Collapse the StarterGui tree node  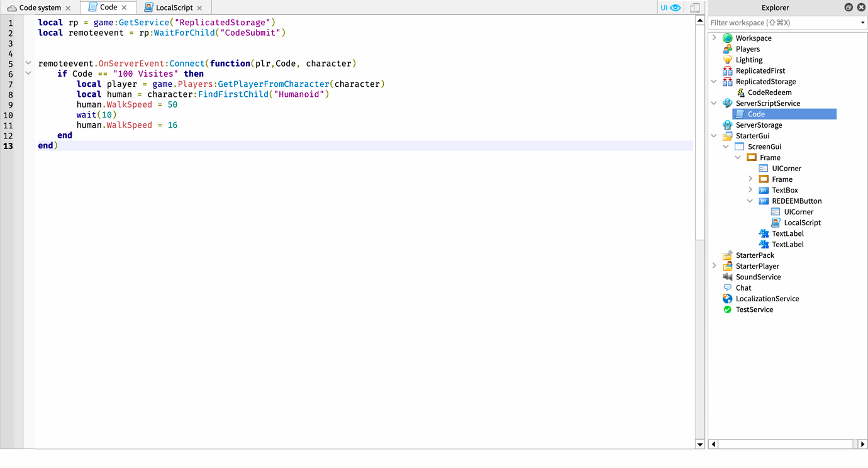click(x=714, y=136)
